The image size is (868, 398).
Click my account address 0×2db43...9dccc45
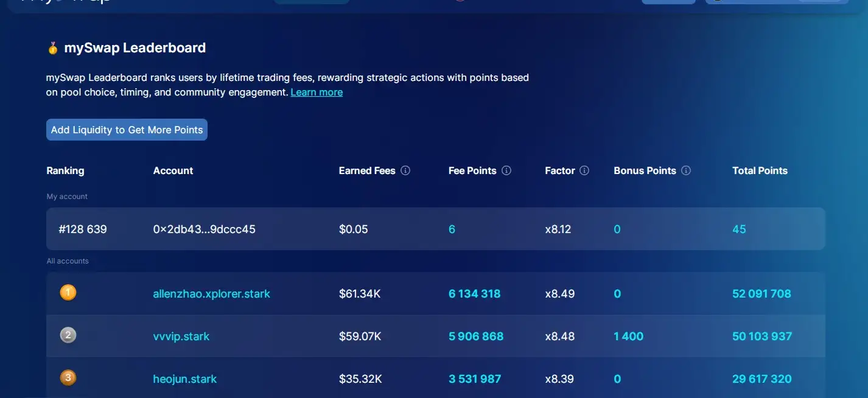point(204,229)
